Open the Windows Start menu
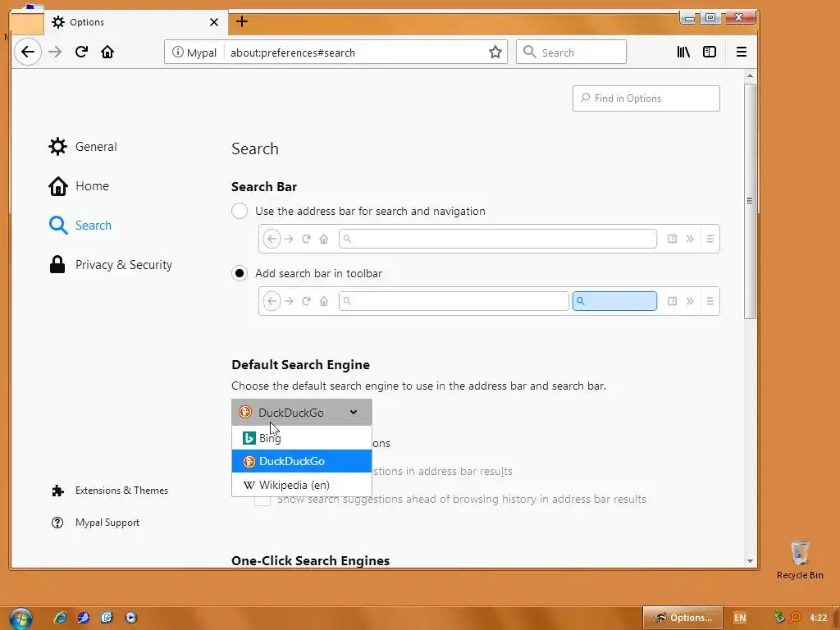Screen dimensions: 840x630 point(21,619)
